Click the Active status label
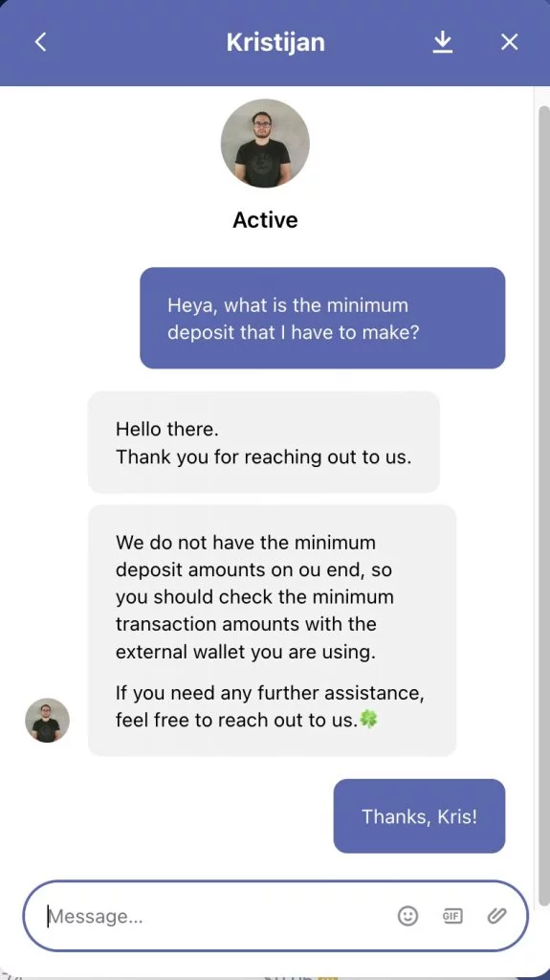 click(x=265, y=220)
